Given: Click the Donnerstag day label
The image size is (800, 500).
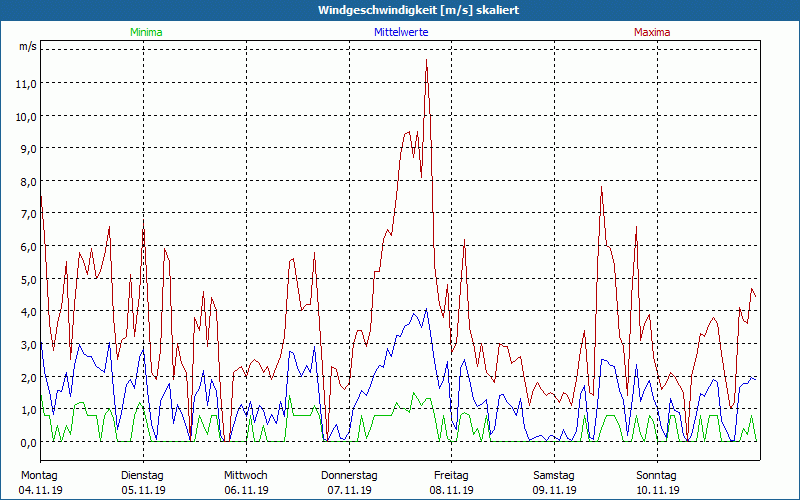Looking at the screenshot, I should pyautogui.click(x=349, y=475).
